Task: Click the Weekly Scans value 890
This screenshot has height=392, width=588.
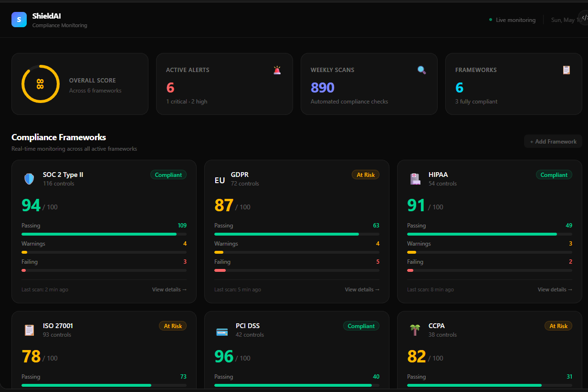Action: pyautogui.click(x=323, y=88)
